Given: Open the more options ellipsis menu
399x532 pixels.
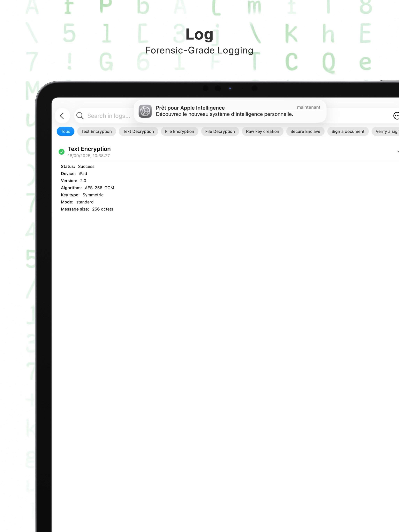Looking at the screenshot, I should click(x=396, y=116).
